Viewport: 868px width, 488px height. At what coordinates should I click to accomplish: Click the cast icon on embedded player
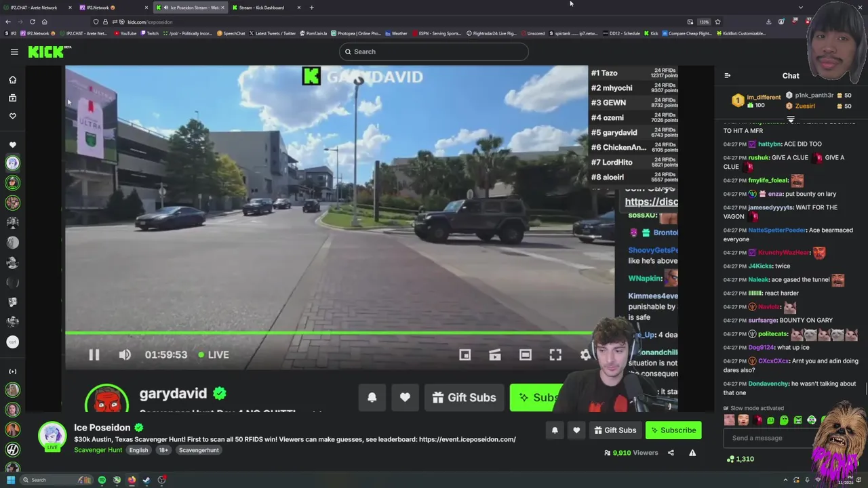click(x=495, y=354)
